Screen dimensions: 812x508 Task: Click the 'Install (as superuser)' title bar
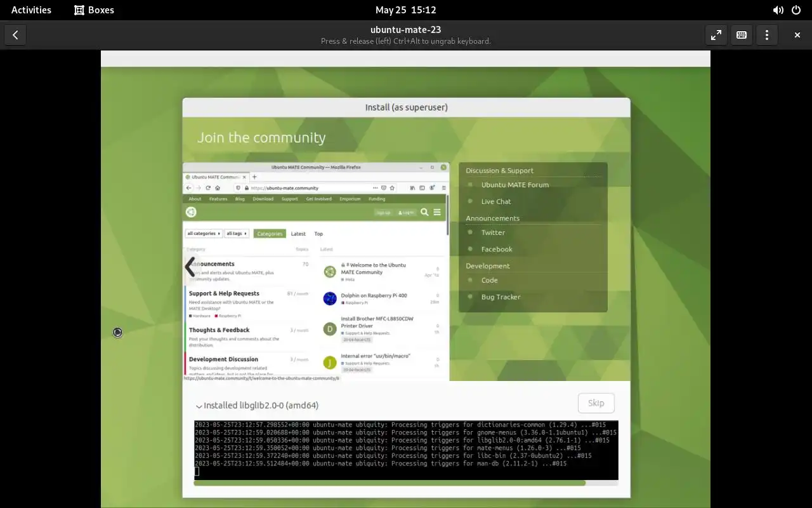[x=406, y=107]
